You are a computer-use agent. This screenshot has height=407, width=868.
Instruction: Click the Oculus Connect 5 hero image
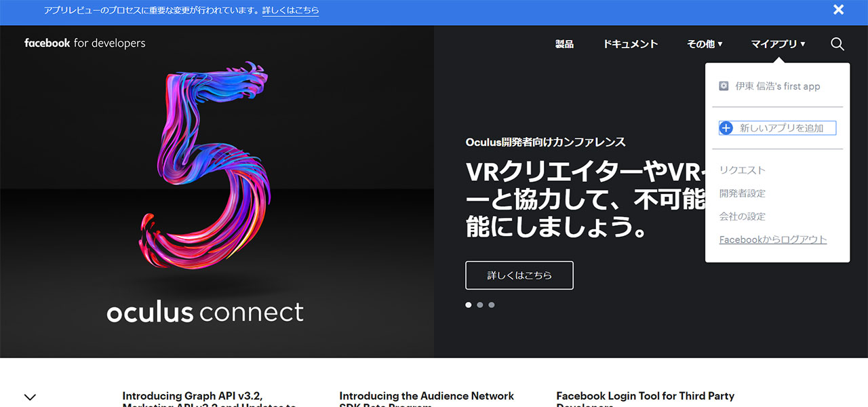[217, 191]
